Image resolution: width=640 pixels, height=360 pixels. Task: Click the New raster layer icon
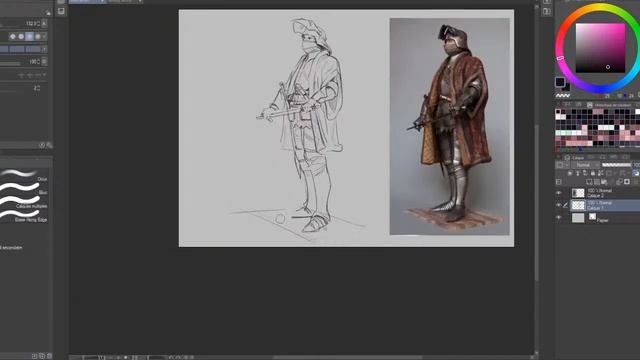coord(589,182)
